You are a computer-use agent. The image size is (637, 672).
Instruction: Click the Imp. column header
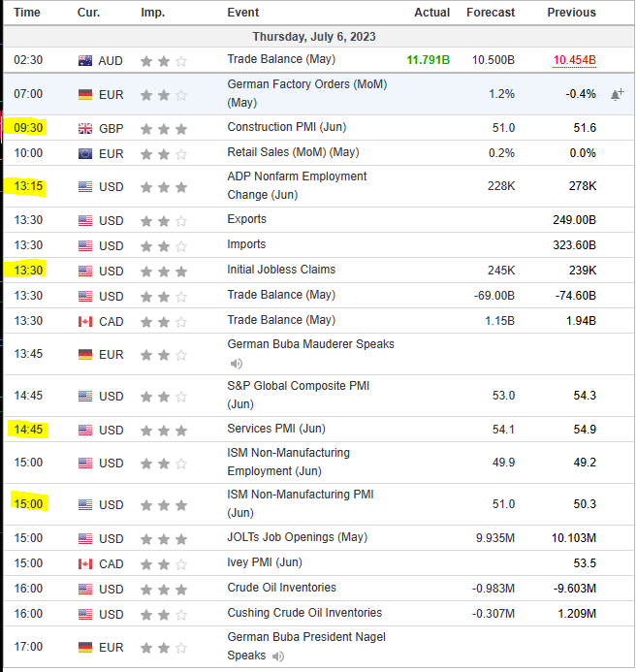(x=152, y=13)
